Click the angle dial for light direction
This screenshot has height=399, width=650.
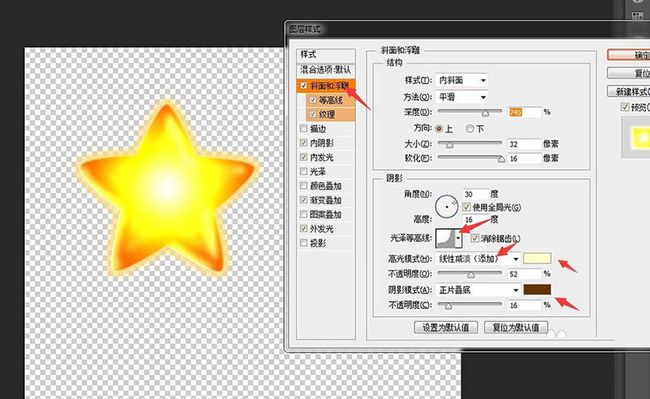(447, 206)
